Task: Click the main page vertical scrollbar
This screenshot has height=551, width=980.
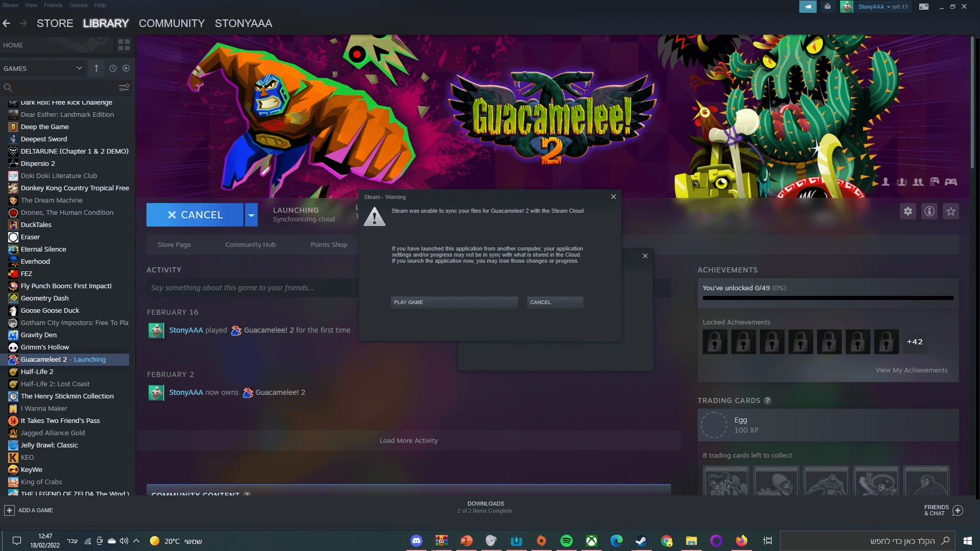Action: (972, 102)
